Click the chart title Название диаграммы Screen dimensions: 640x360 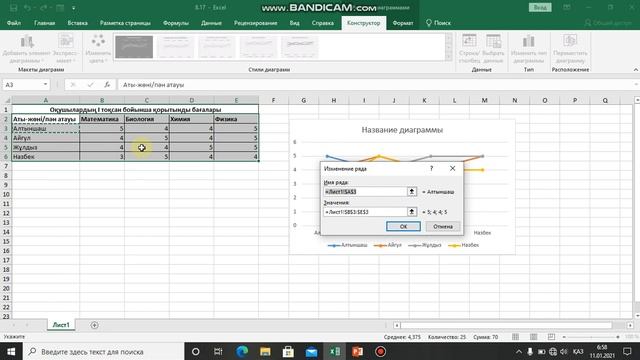(x=402, y=130)
